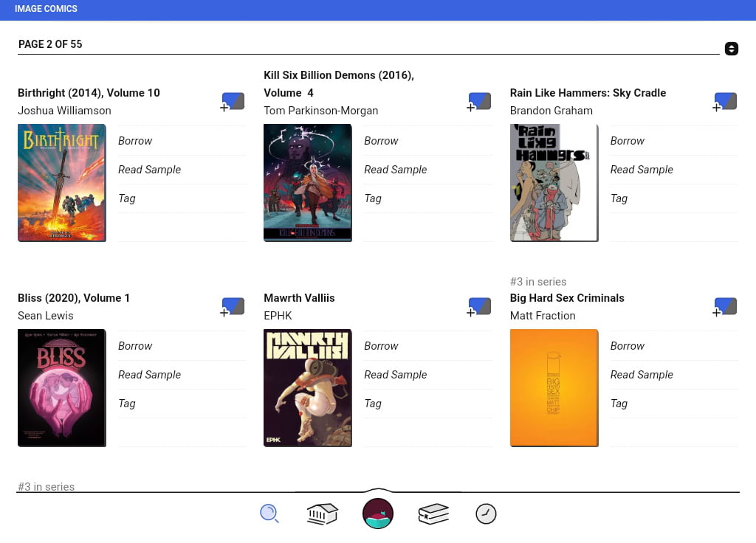View author Matt Fraction
Image resolution: width=756 pixels, height=543 pixels.
[x=543, y=316]
